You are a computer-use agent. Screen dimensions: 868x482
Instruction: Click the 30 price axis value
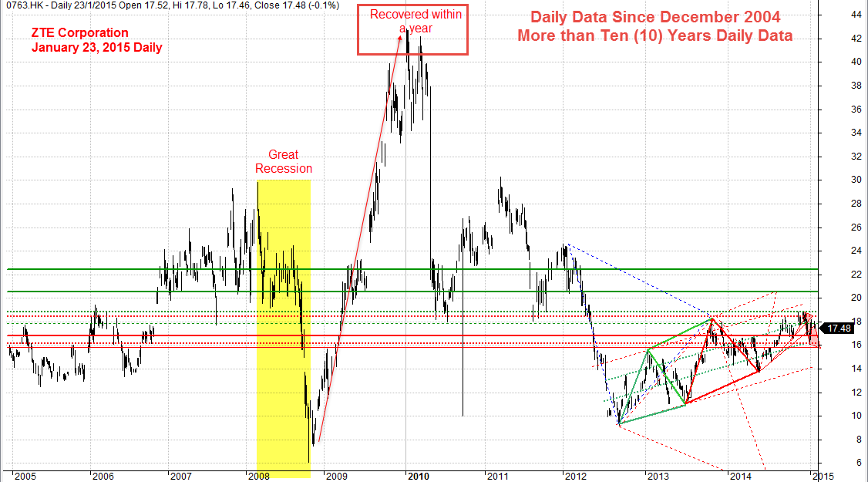856,180
